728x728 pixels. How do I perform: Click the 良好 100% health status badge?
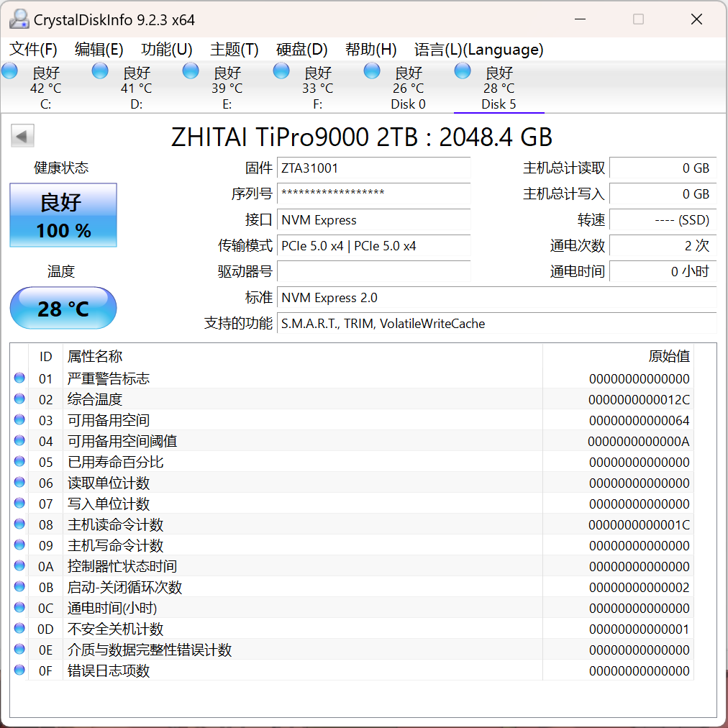coord(63,214)
